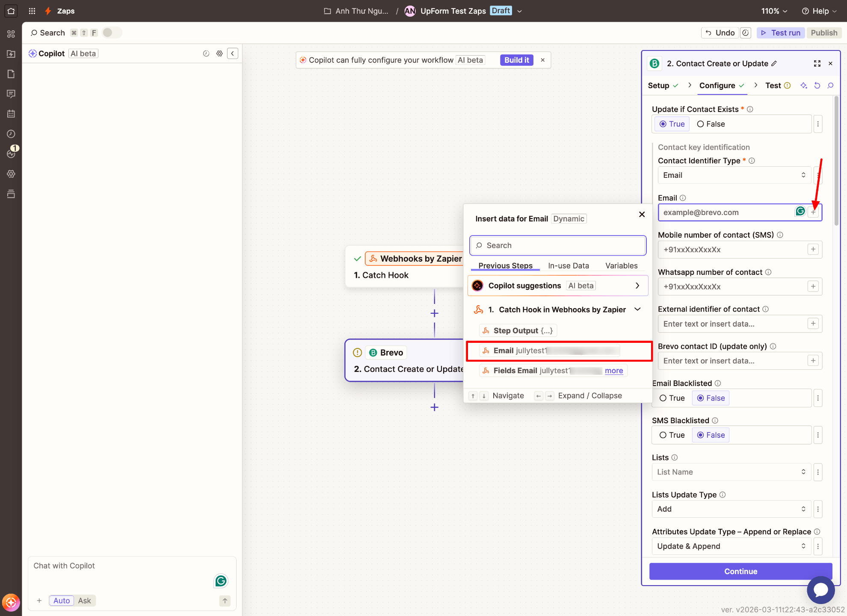Set SMS Blacklisted to False
The image size is (847, 616).
point(711,435)
